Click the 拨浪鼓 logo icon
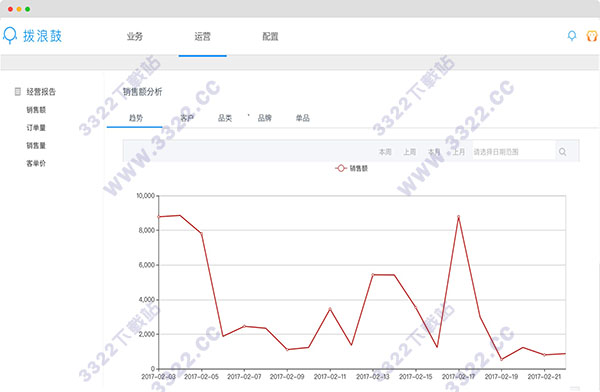The image size is (600, 392). pos(10,36)
